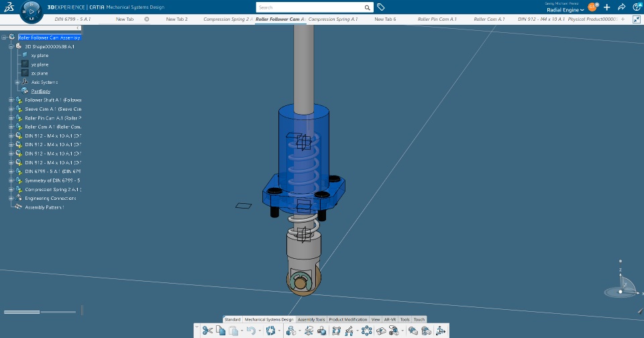
Task: Click the Share arrow icon
Action: [621, 7]
